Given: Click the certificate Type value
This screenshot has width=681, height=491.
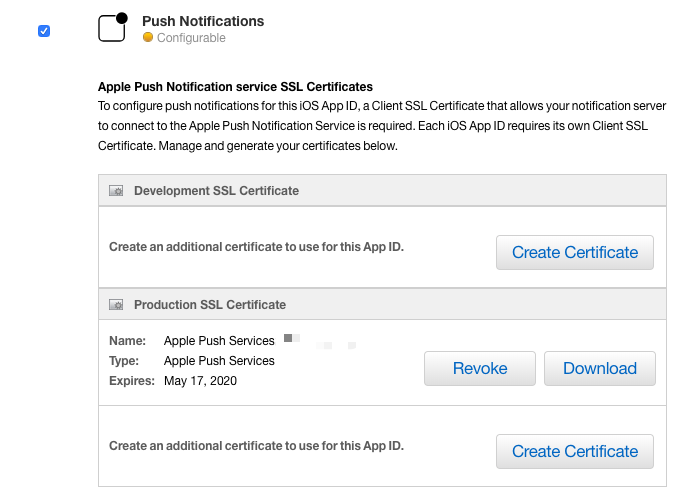Looking at the screenshot, I should [219, 361].
